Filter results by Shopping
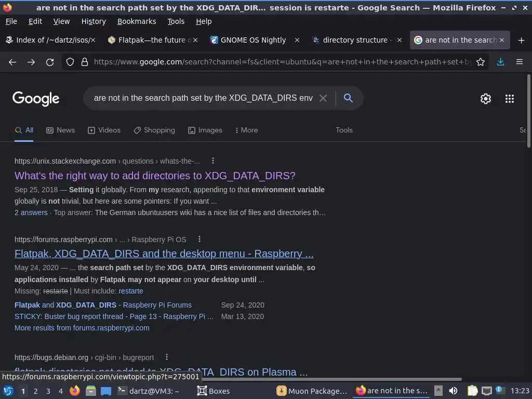The image size is (532, 399). pos(154,130)
